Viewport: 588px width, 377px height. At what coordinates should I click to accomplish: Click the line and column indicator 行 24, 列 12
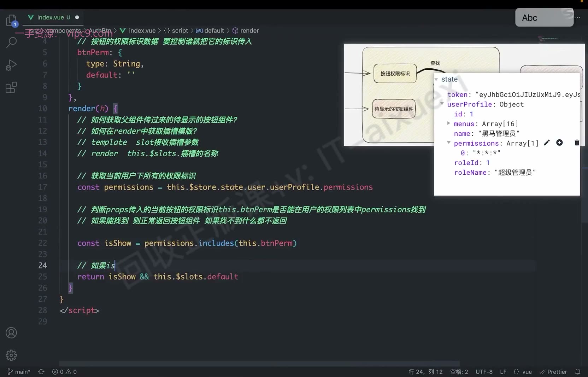click(x=425, y=372)
